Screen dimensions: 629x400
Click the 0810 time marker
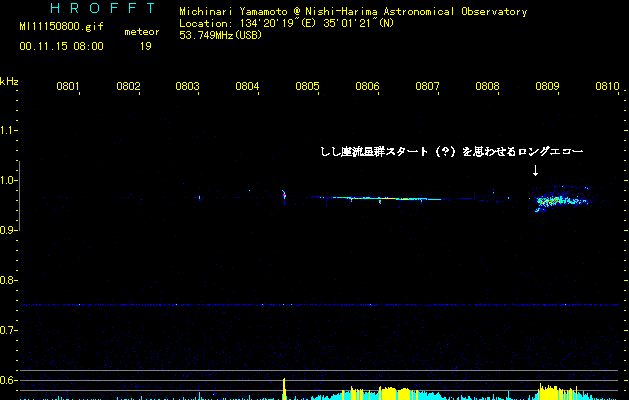607,87
